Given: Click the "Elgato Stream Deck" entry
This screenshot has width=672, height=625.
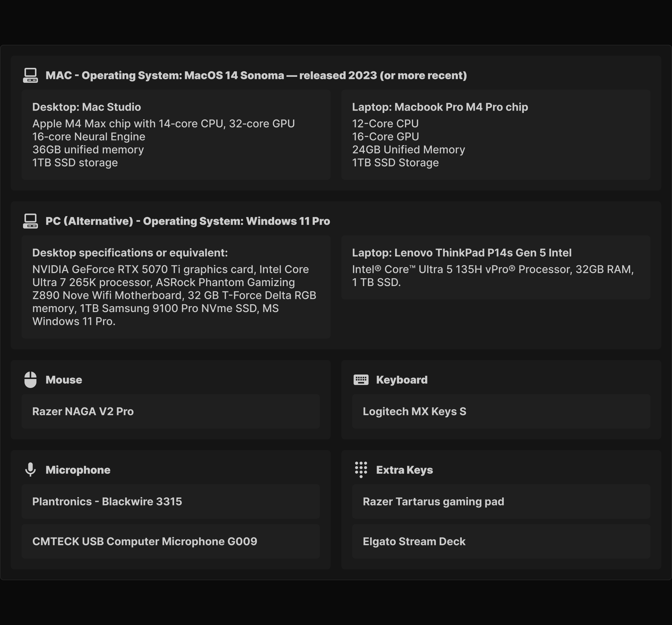Looking at the screenshot, I should point(501,542).
